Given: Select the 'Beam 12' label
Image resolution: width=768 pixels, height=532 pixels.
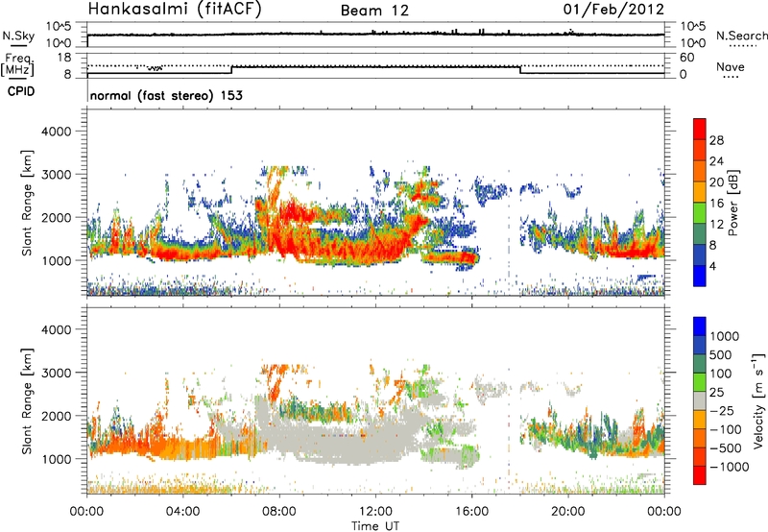Looking at the screenshot, I should [374, 11].
